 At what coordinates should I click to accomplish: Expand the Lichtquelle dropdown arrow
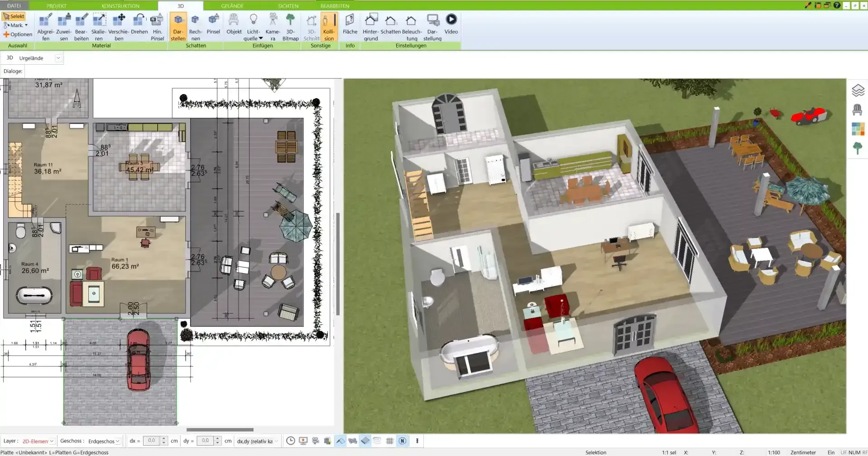[261, 38]
